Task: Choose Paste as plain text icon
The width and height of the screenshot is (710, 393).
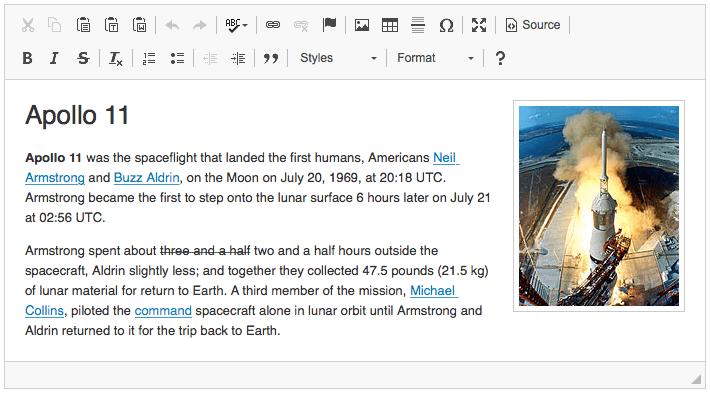Action: [x=111, y=25]
